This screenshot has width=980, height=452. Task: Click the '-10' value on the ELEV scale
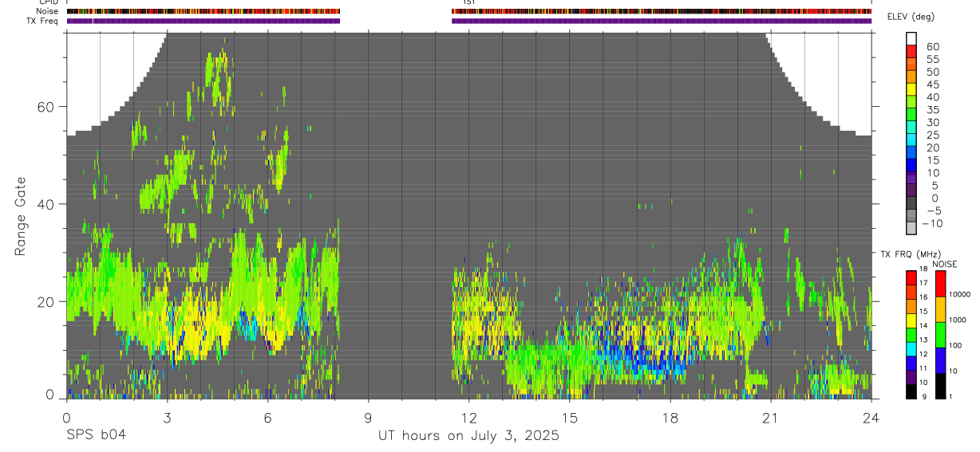[x=931, y=223]
